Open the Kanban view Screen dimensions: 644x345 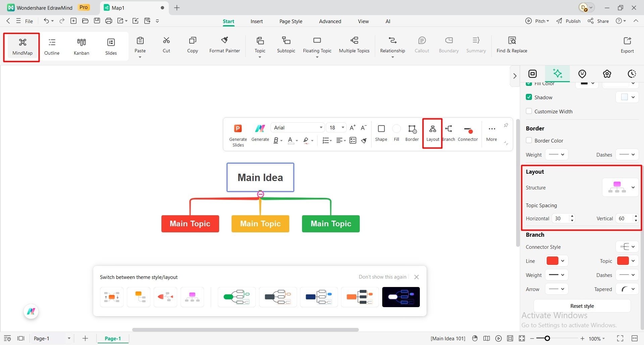[82, 47]
